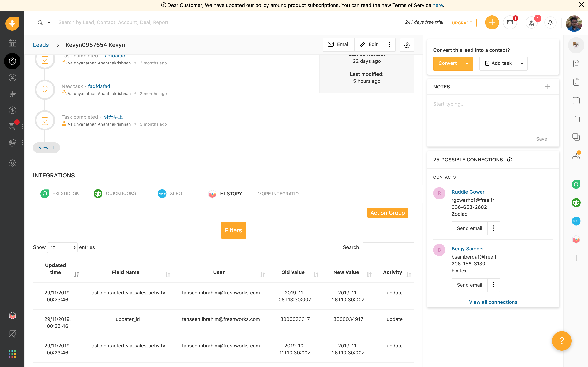Click the bell alerts icon
Image resolution: width=588 pixels, height=367 pixels.
coord(550,23)
